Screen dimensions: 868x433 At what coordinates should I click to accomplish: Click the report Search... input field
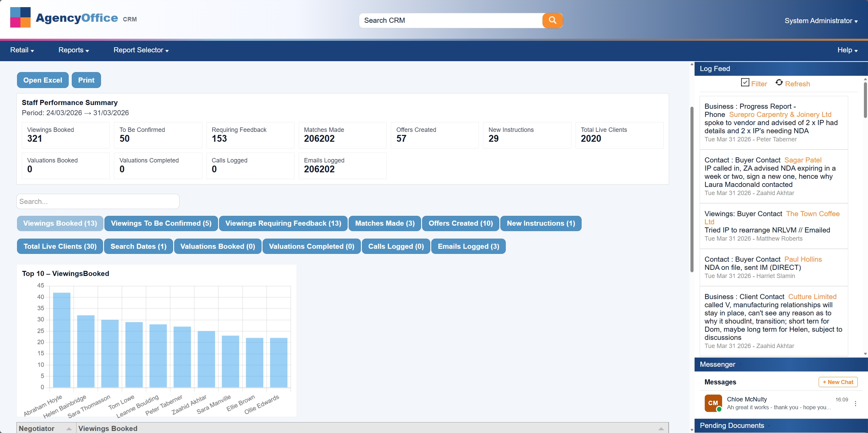[98, 202]
